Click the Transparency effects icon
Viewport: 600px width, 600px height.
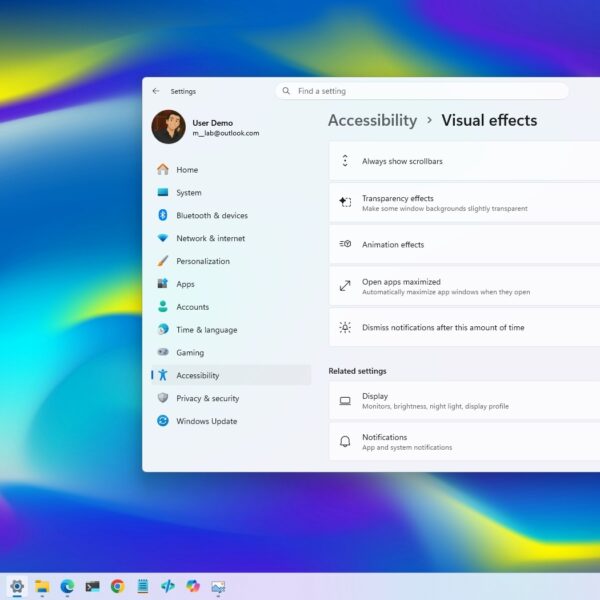(x=345, y=202)
